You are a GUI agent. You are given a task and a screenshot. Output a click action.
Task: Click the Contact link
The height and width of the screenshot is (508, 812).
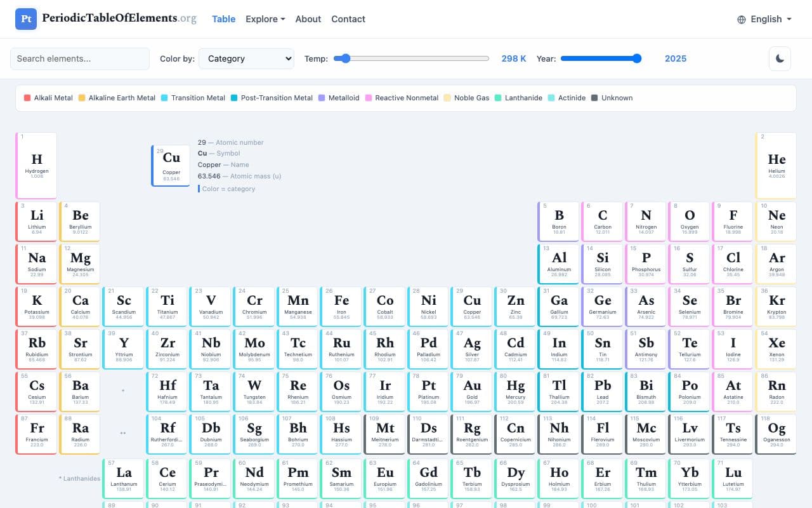click(348, 19)
